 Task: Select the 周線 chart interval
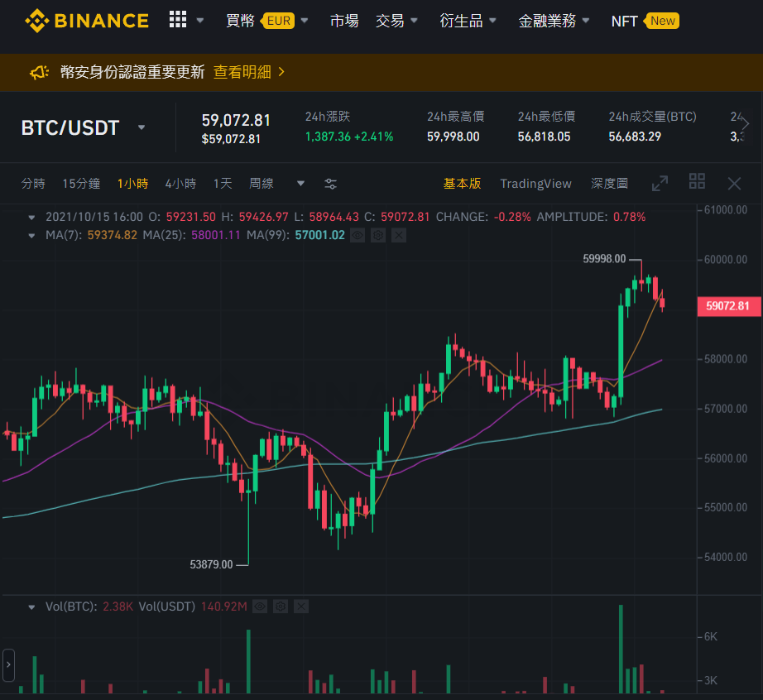[262, 184]
